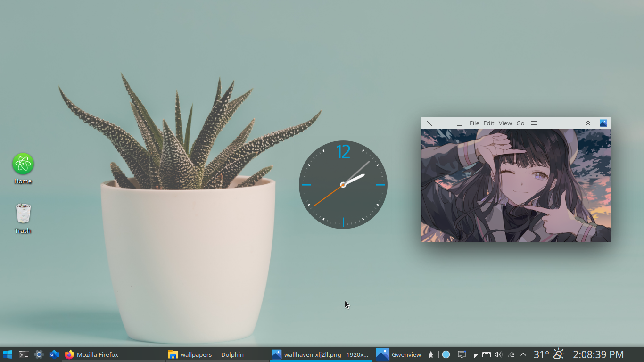Open the File menu in Gwenview
644x362 pixels.
474,123
